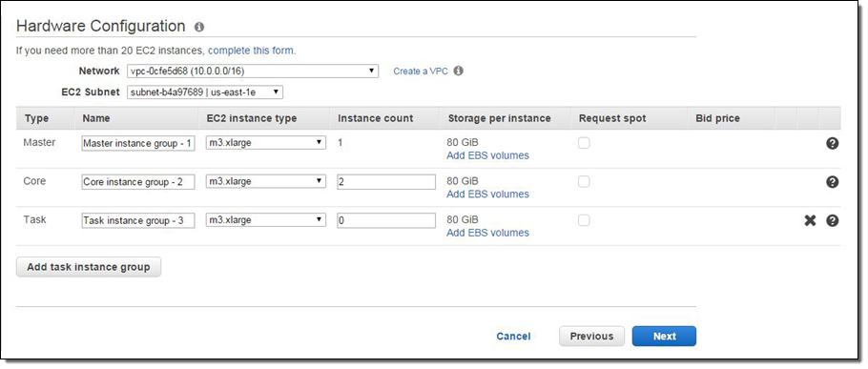Click Core instance count input field

[386, 182]
